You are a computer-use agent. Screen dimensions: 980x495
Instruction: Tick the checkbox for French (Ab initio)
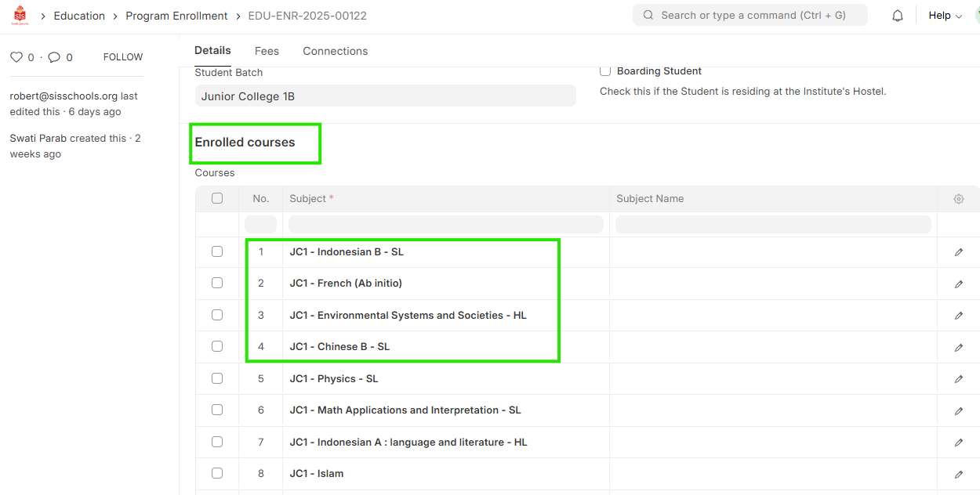coord(217,283)
